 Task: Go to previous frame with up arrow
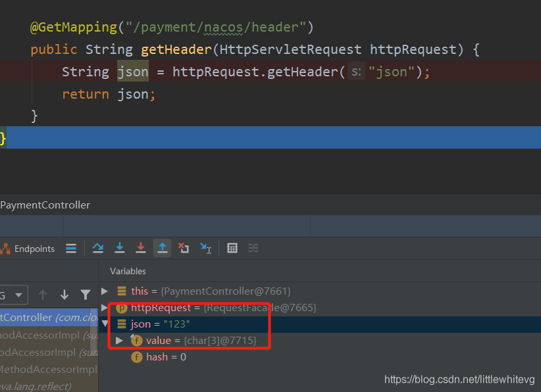click(x=43, y=295)
